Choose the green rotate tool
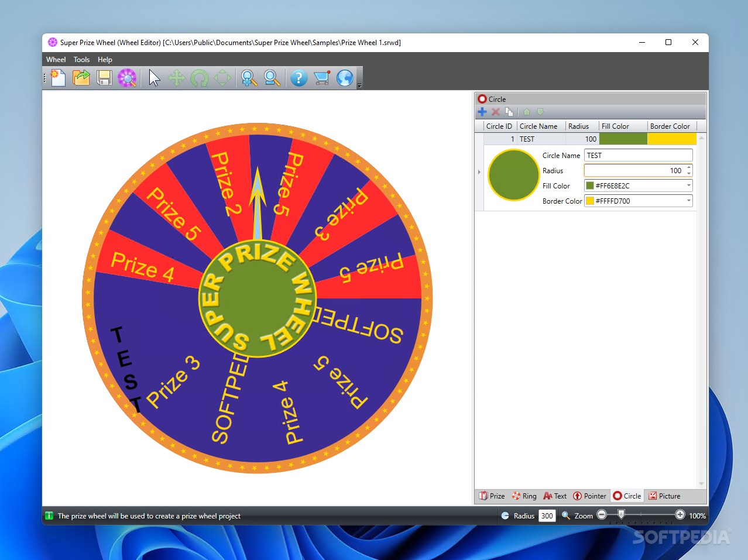This screenshot has width=748, height=560. click(200, 78)
